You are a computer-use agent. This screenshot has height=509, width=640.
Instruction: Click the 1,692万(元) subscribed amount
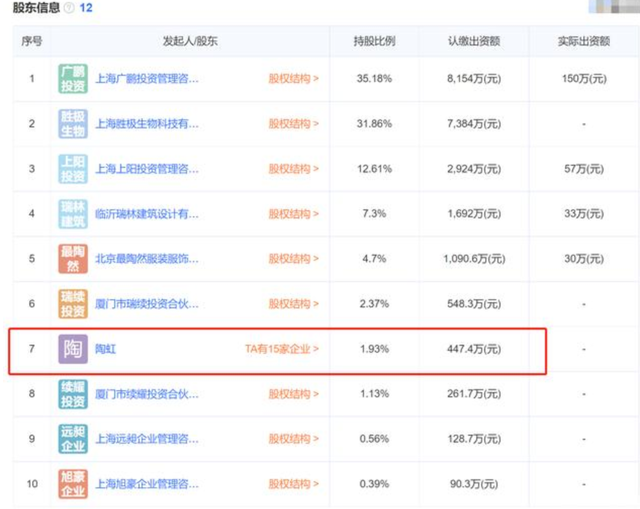pyautogui.click(x=474, y=213)
